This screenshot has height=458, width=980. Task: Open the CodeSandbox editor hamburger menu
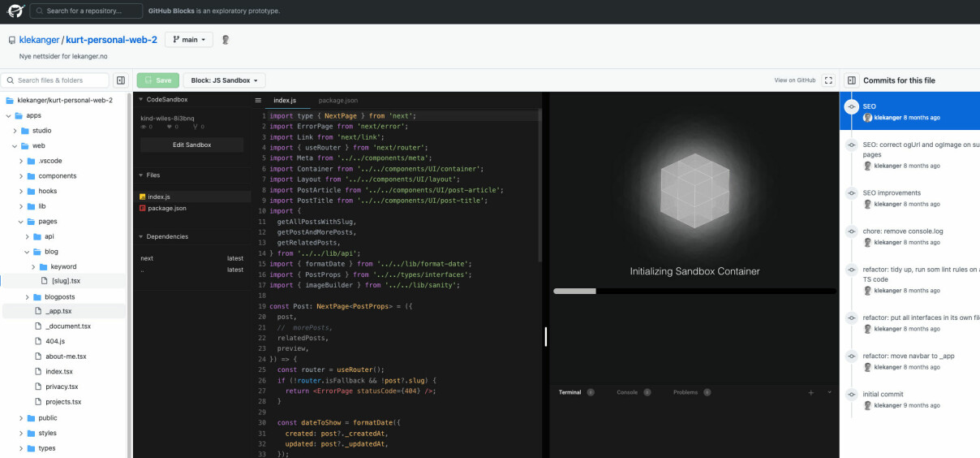(258, 100)
